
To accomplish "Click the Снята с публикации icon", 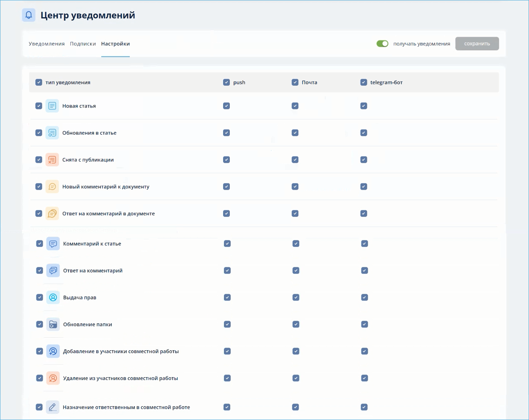I will (52, 160).
